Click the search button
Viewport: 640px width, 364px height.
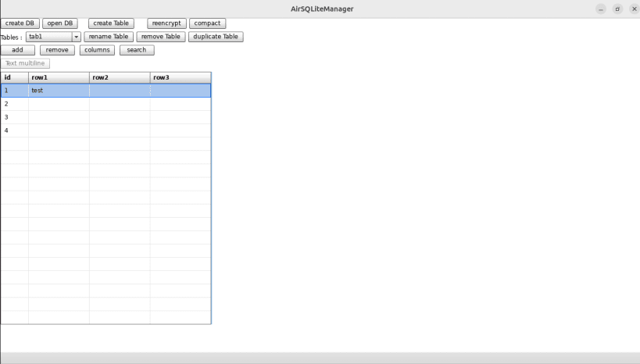(137, 50)
